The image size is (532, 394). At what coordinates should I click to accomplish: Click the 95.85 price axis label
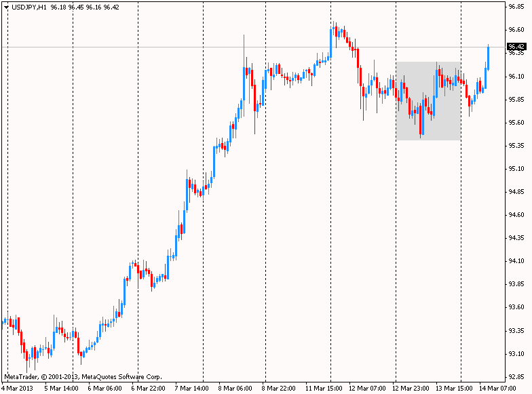pyautogui.click(x=516, y=99)
